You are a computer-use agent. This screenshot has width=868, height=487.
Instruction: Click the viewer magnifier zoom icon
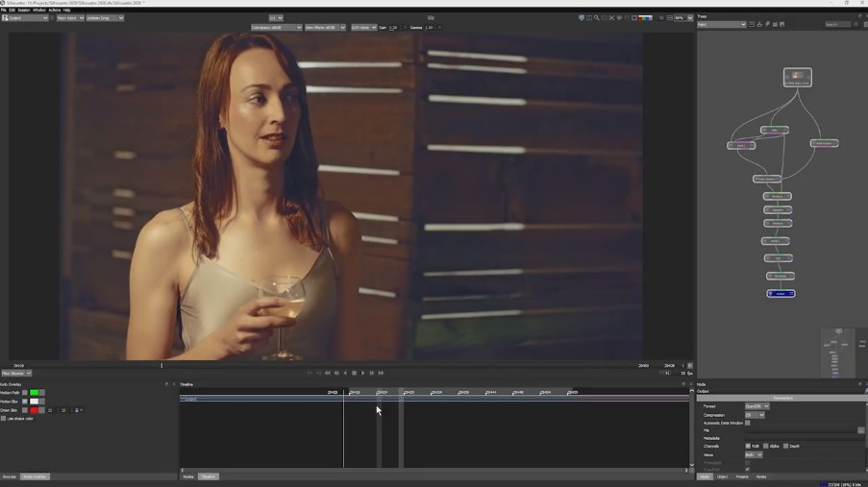pos(597,17)
